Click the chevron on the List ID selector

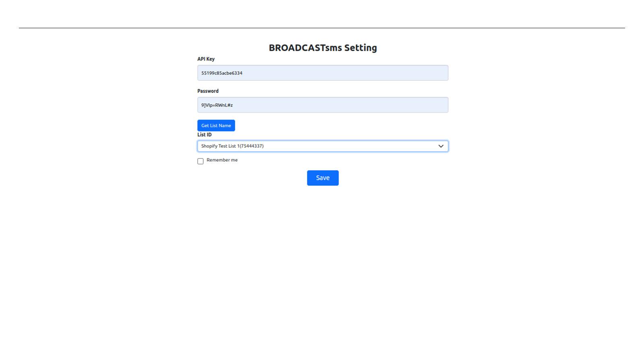pos(440,146)
